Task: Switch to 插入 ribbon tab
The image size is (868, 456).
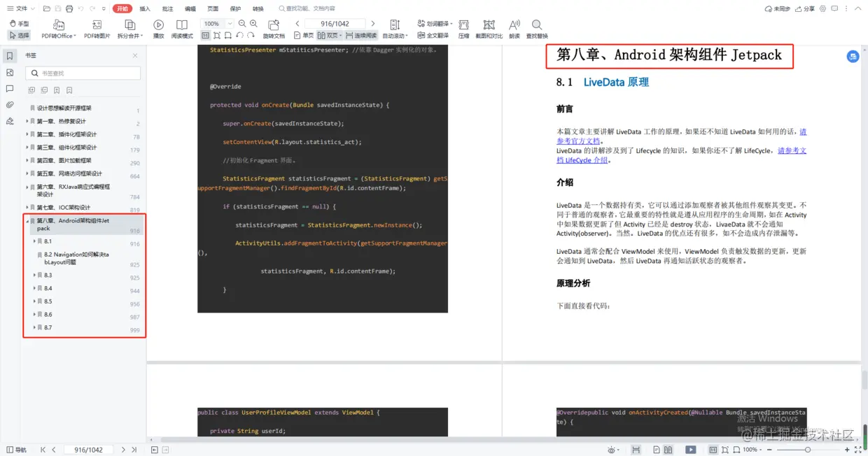Action: pos(145,8)
